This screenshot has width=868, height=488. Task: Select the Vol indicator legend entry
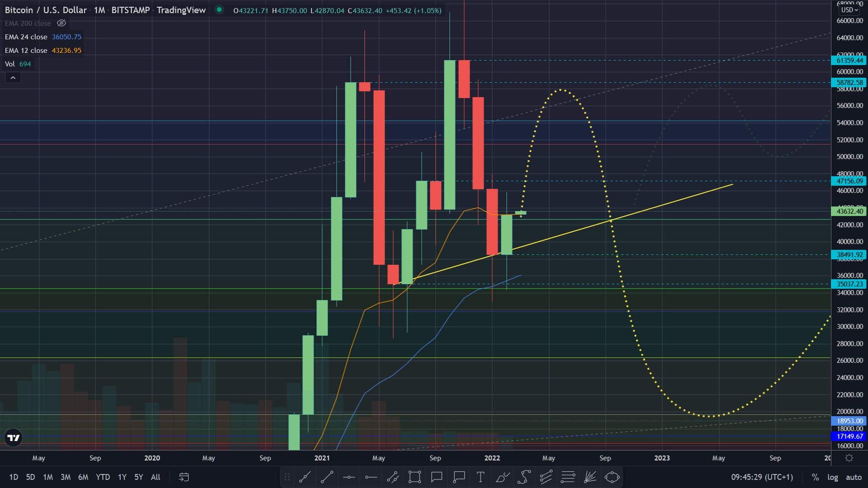coord(10,64)
